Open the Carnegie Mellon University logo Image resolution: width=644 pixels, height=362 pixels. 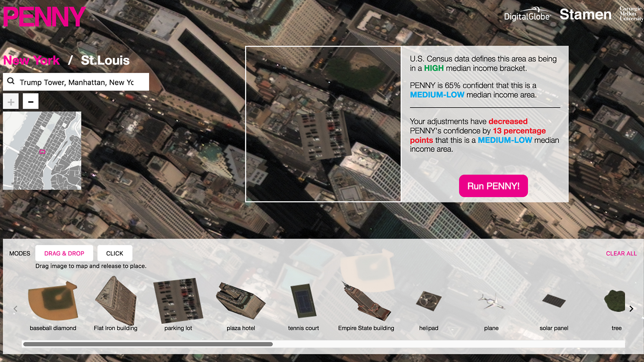[x=631, y=14]
